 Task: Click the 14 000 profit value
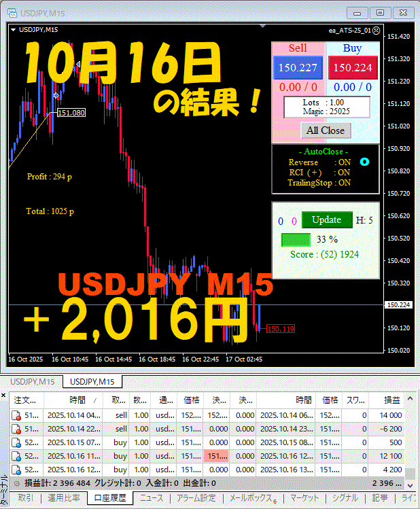(x=391, y=415)
